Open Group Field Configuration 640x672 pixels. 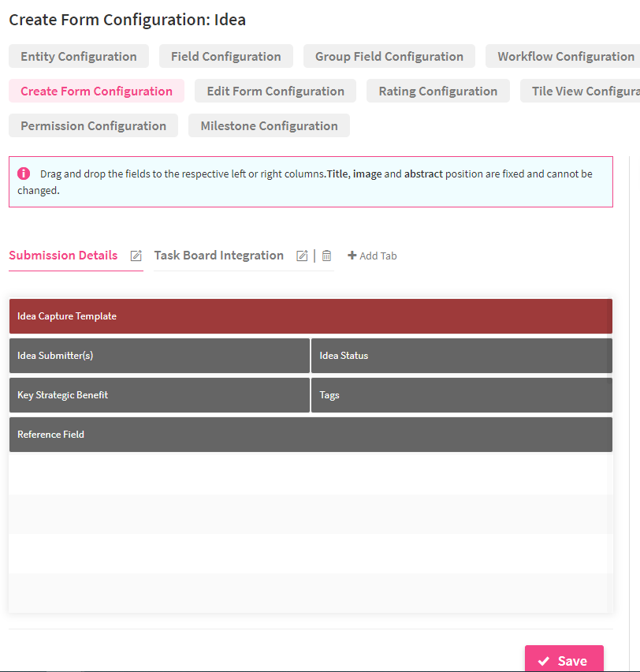point(389,57)
